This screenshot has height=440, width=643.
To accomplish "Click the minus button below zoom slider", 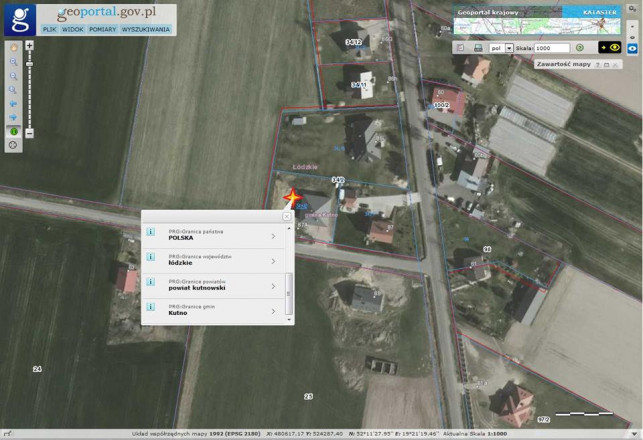I will tap(30, 133).
